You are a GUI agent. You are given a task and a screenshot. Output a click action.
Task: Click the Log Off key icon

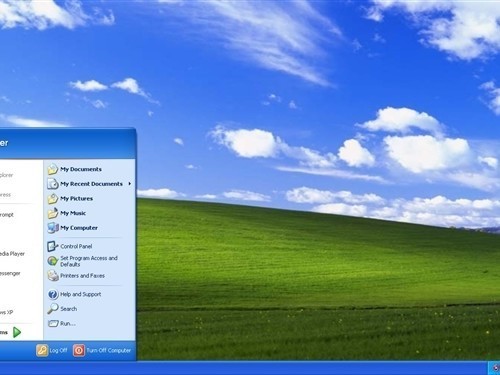(42, 350)
